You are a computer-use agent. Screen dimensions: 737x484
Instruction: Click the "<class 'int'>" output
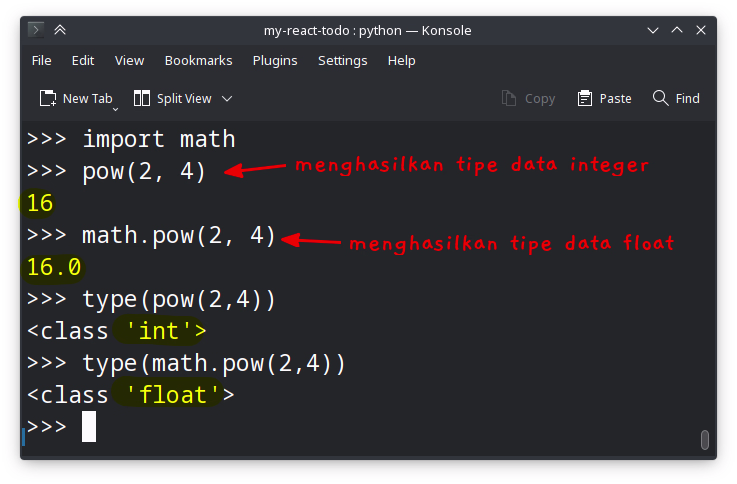117,331
